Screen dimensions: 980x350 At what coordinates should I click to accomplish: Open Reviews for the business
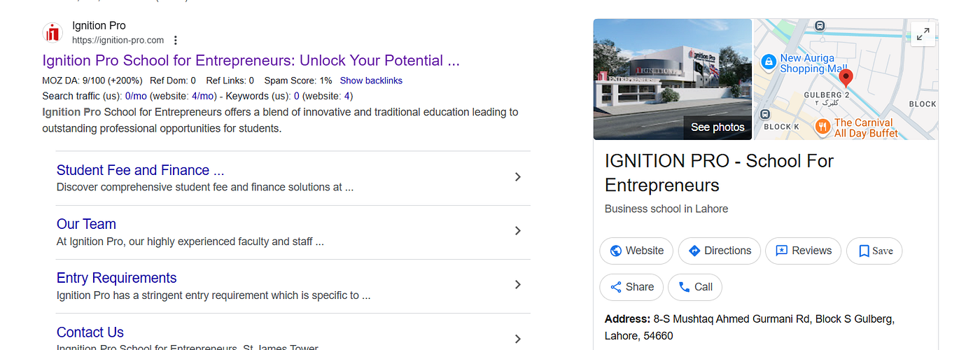(x=803, y=251)
